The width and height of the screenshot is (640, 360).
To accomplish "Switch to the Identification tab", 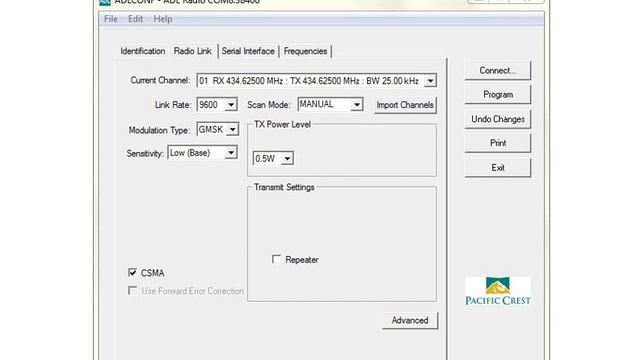I will 142,51.
